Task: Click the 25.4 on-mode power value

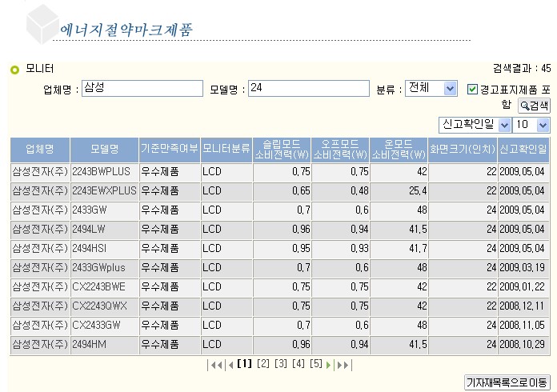Action: click(418, 191)
